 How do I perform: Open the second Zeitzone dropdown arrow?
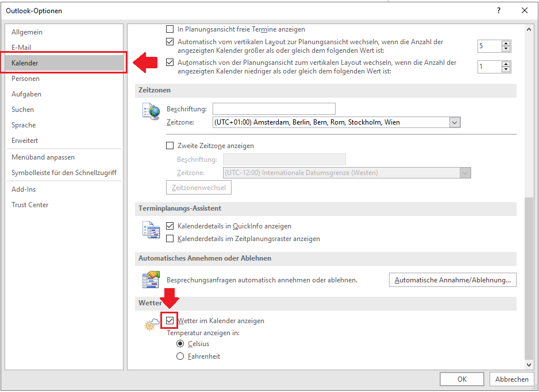pyautogui.click(x=465, y=173)
